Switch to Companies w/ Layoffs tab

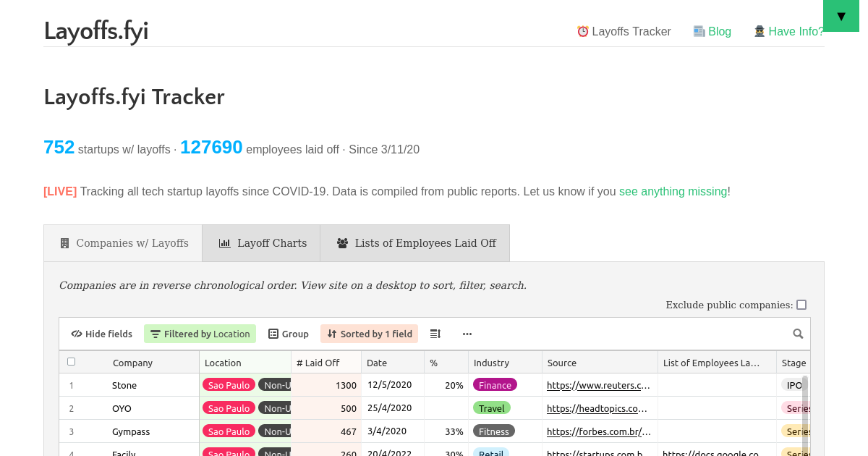point(124,243)
